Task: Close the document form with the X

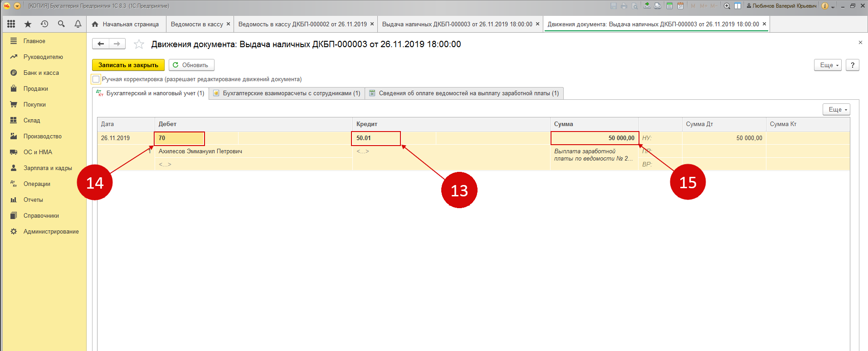Action: pos(860,43)
